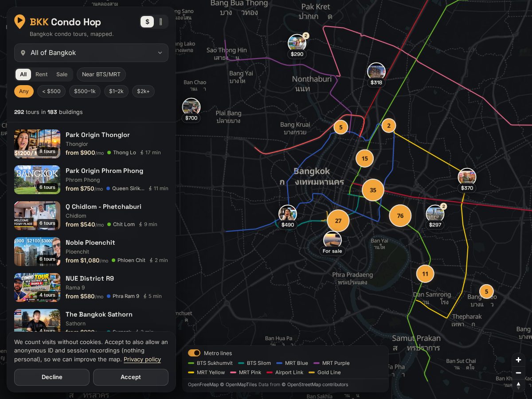Expand the cluster of 35 tours

pos(373,190)
